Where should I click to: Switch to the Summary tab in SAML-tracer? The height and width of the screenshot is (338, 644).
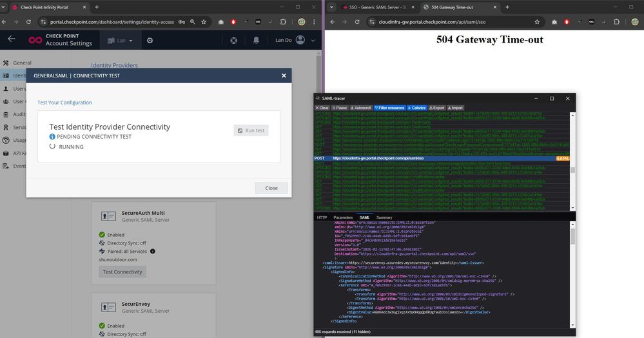coord(384,217)
